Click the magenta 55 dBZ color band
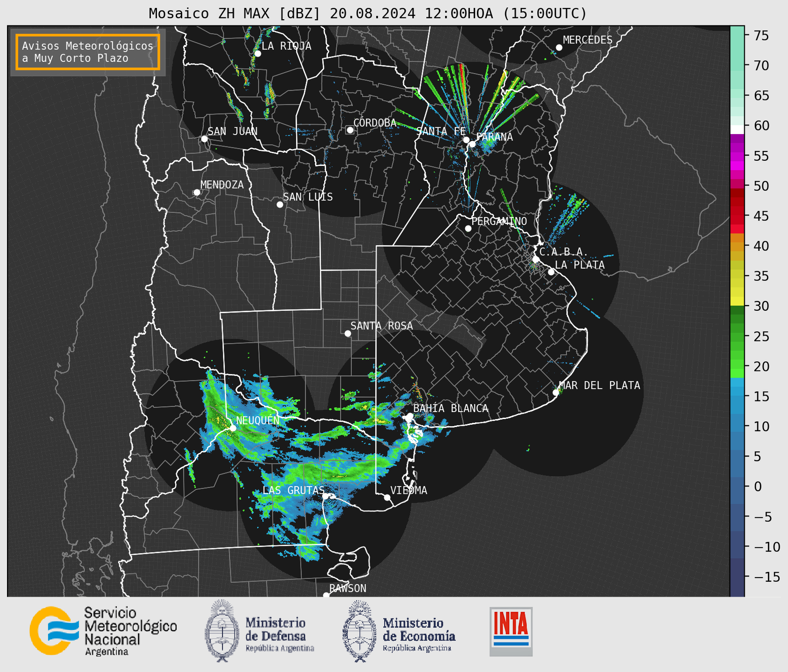Image resolution: width=788 pixels, height=672 pixels. (x=737, y=156)
